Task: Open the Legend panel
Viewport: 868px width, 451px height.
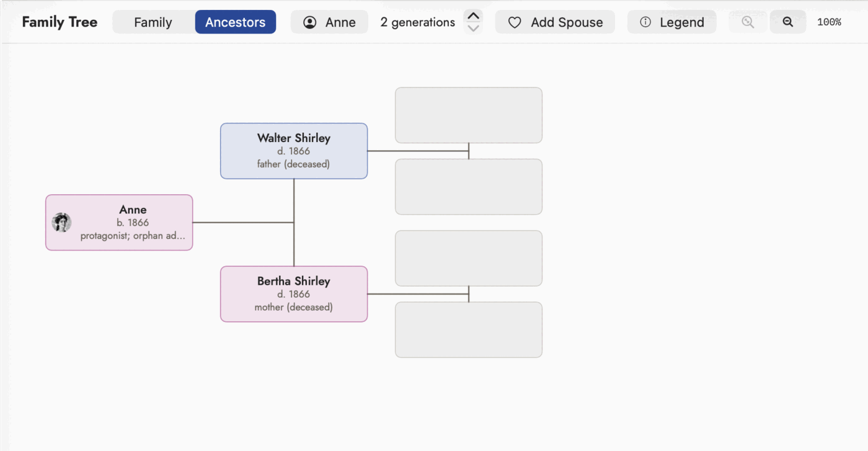Action: (671, 22)
